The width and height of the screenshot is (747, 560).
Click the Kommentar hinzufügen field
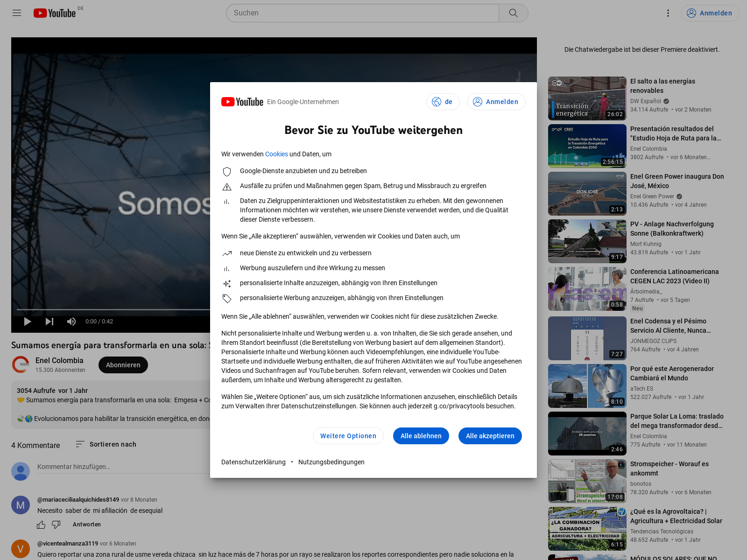pyautogui.click(x=124, y=467)
